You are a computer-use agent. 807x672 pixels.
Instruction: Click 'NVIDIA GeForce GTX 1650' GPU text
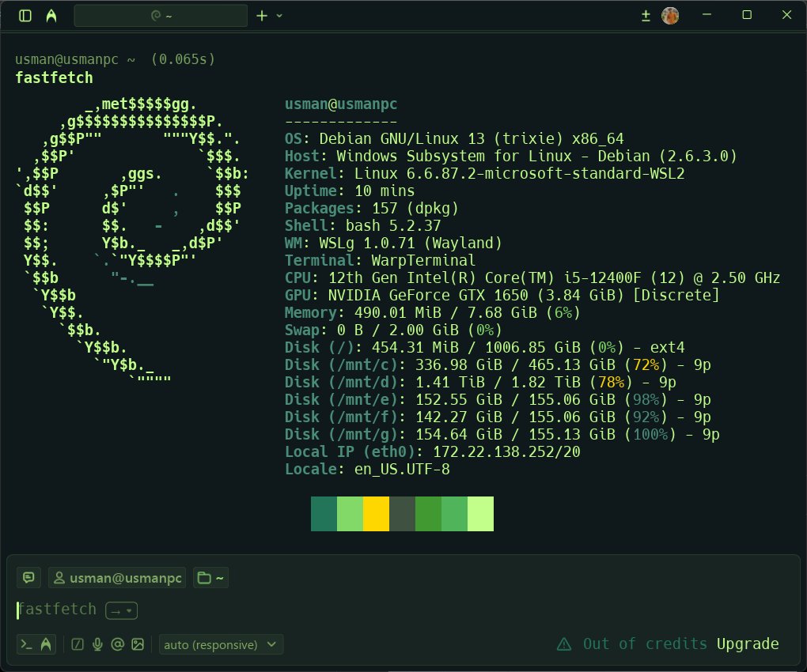coord(428,295)
